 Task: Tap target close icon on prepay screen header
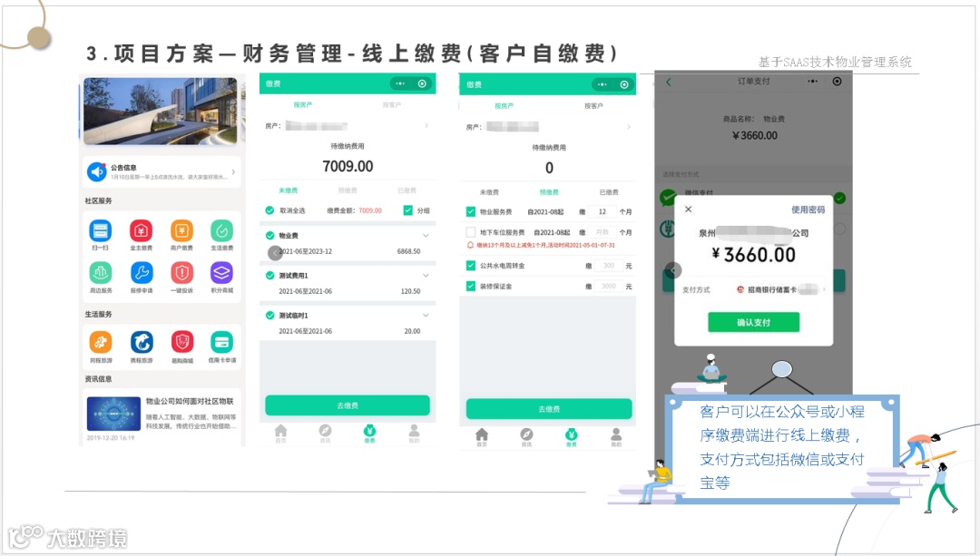[623, 84]
